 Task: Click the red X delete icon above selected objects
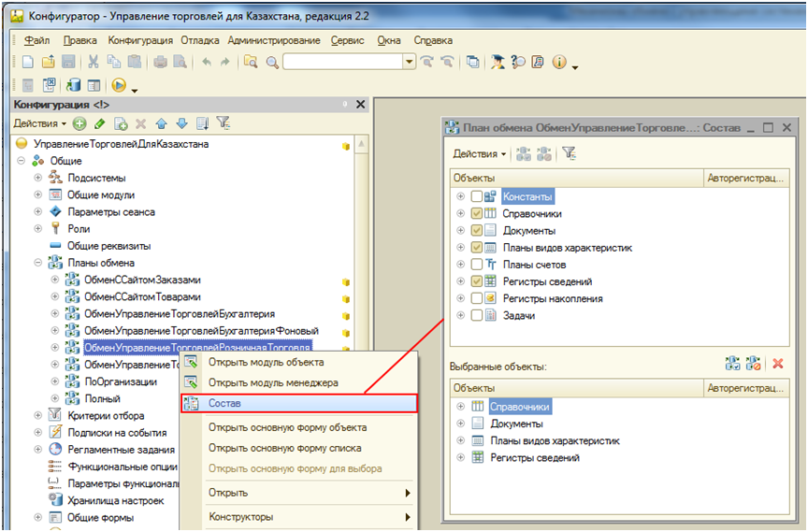tap(777, 364)
